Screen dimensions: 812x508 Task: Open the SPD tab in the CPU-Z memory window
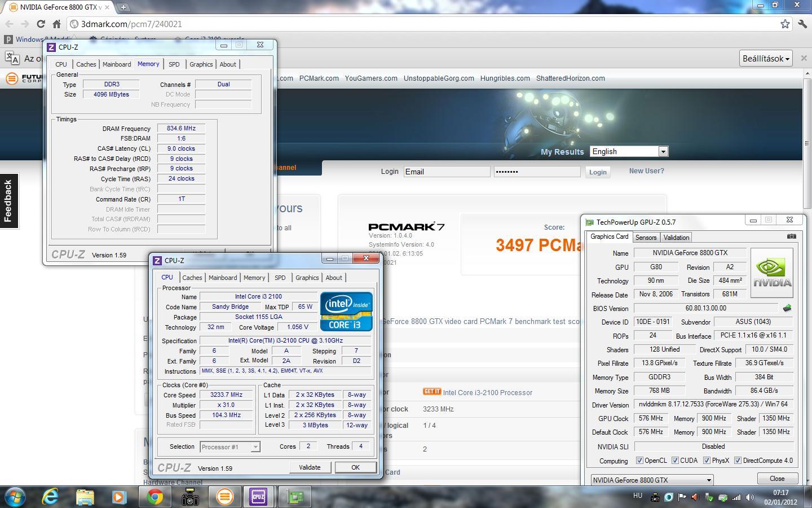[x=174, y=64]
